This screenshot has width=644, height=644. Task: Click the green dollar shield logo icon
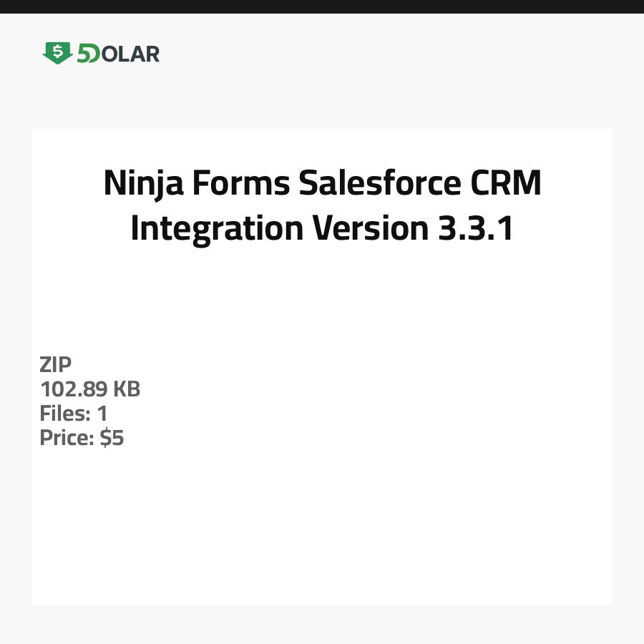[57, 53]
